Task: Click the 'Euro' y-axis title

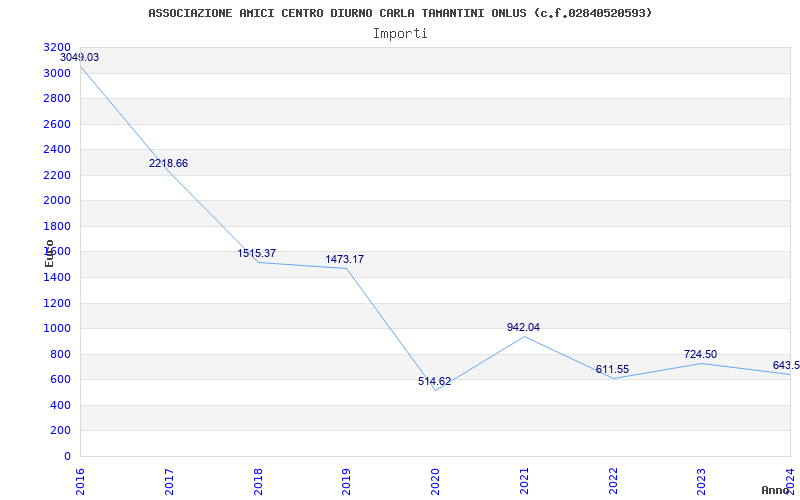Action: [x=50, y=252]
